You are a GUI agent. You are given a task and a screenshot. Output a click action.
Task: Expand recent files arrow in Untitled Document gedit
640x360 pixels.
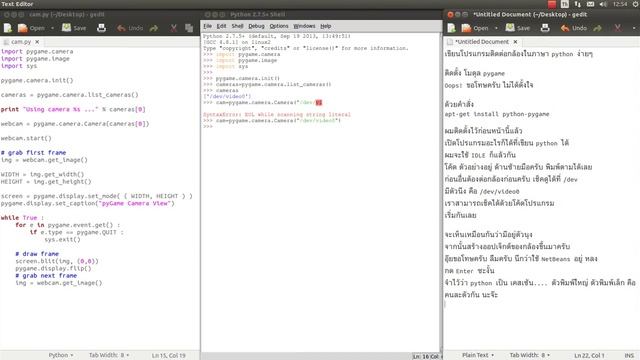[x=496, y=28]
